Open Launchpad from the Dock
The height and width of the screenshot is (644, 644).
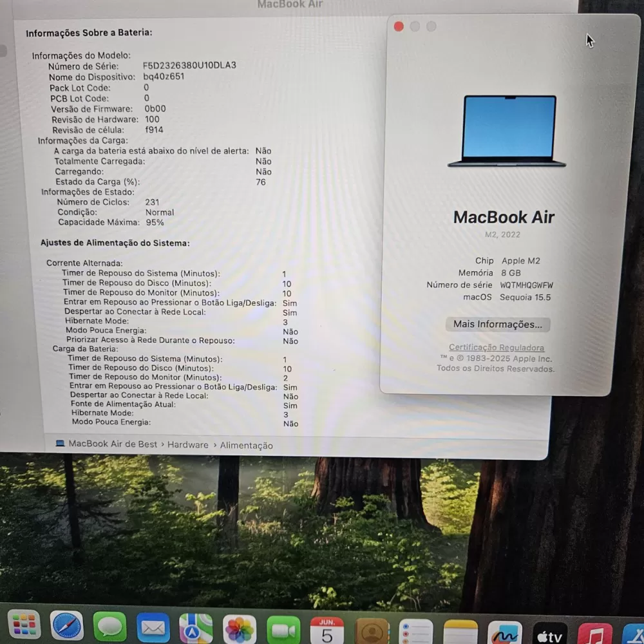[24, 625]
